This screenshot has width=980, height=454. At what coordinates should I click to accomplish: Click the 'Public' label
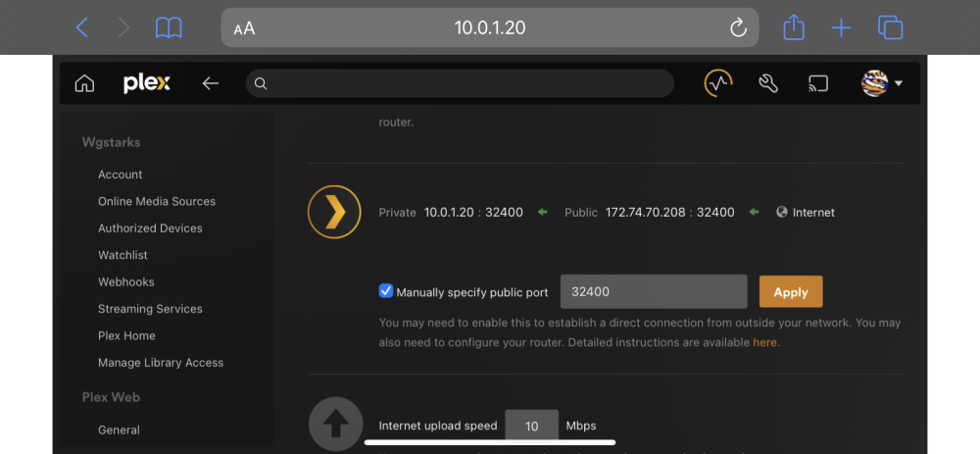[x=581, y=213]
